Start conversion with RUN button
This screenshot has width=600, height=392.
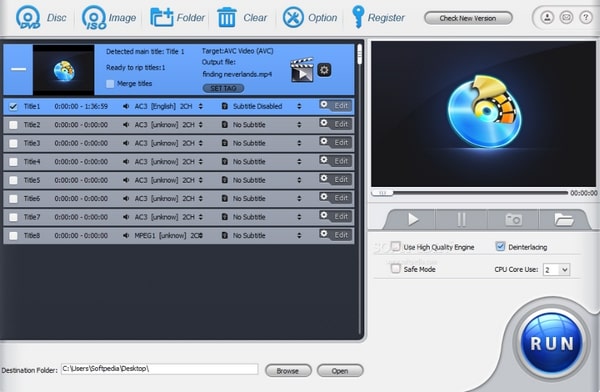click(x=552, y=343)
